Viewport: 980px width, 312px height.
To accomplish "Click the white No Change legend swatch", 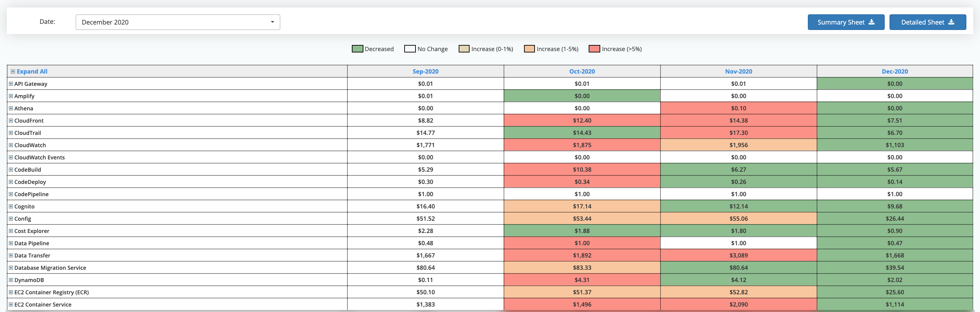I will [410, 49].
